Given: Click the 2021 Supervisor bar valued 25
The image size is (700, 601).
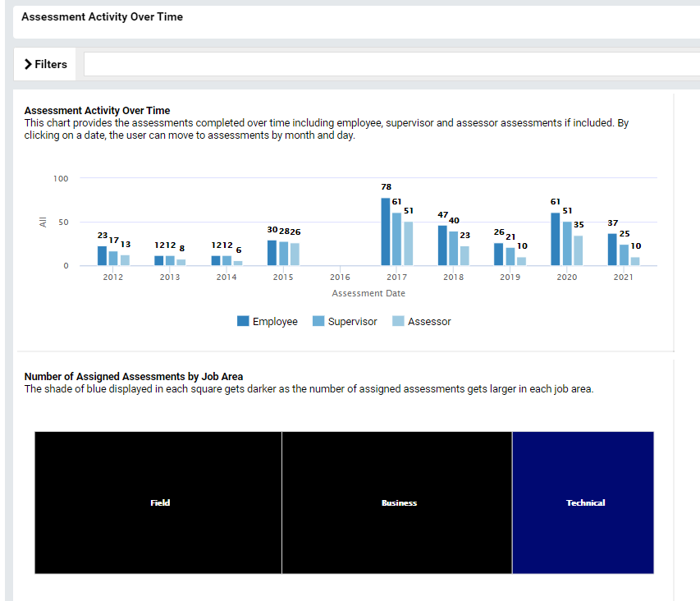Looking at the screenshot, I should 625,255.
